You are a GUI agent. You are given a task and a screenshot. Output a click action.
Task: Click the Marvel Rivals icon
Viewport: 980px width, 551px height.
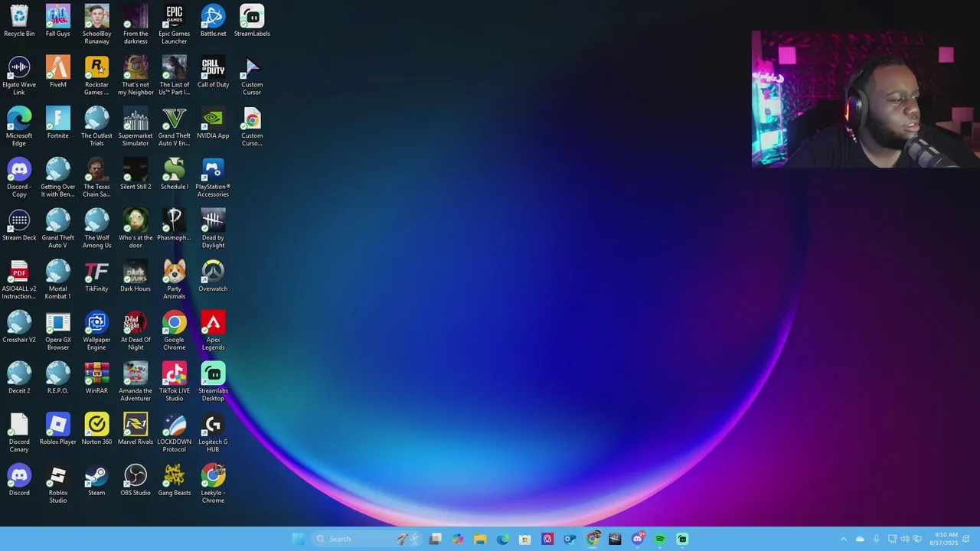136,429
